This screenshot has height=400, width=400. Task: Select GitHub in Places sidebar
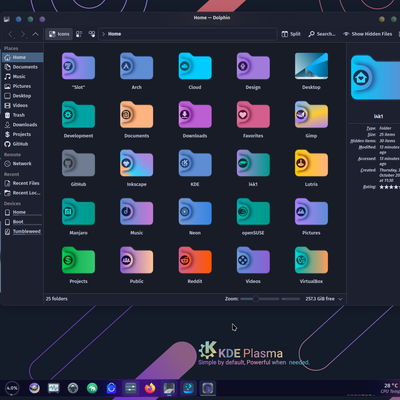tap(23, 144)
